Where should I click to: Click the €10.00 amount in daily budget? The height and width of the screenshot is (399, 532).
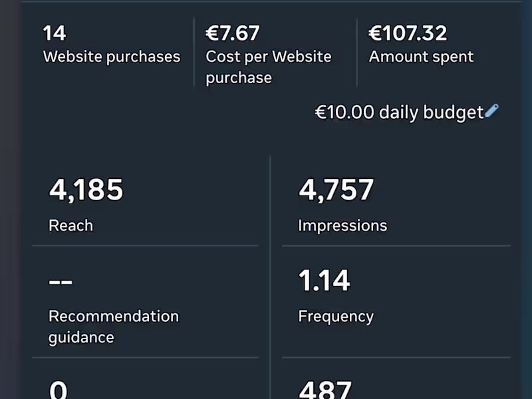tap(344, 112)
